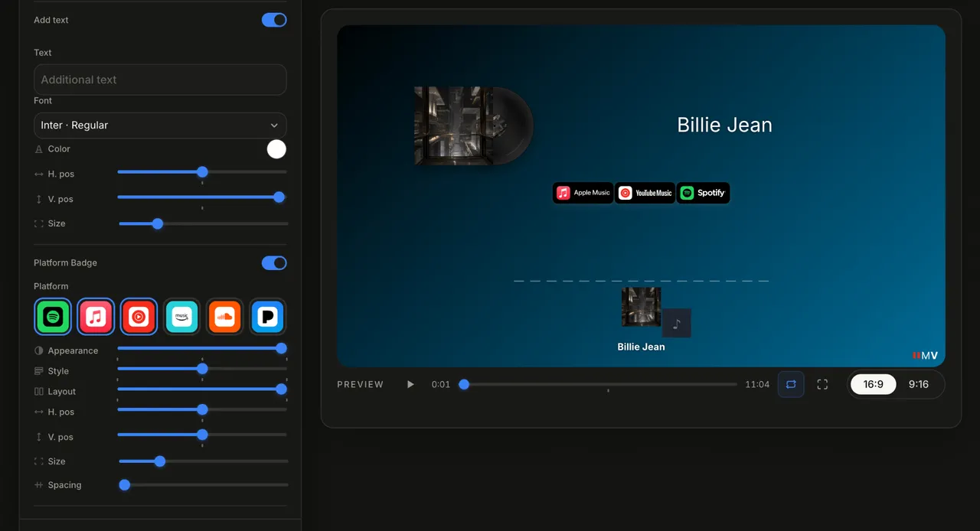Switch to 16:9 aspect ratio

[874, 384]
